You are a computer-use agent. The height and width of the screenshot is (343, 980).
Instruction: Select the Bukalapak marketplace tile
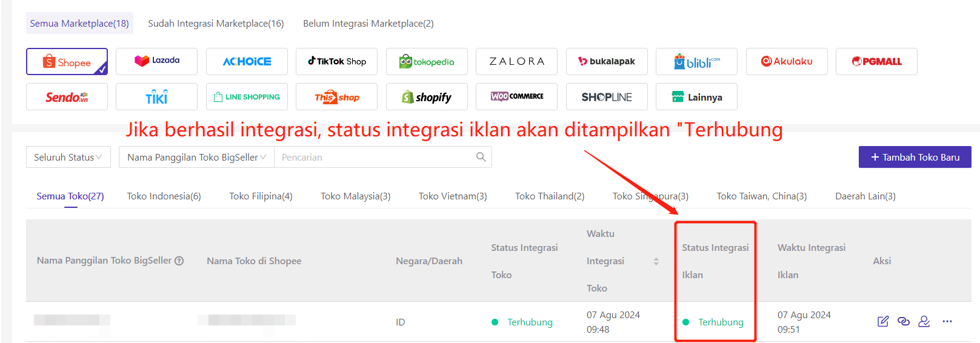607,62
